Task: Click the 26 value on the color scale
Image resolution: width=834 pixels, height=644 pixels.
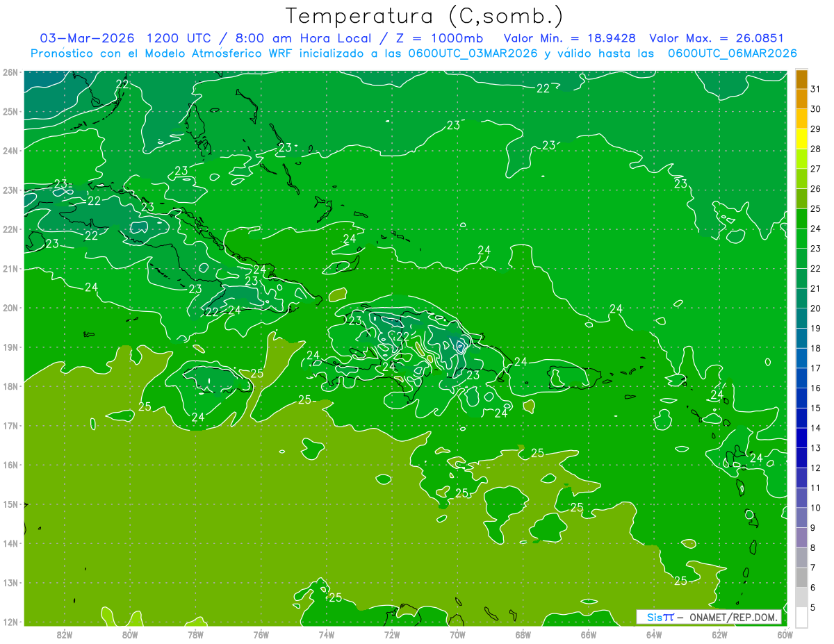Action: (x=816, y=189)
